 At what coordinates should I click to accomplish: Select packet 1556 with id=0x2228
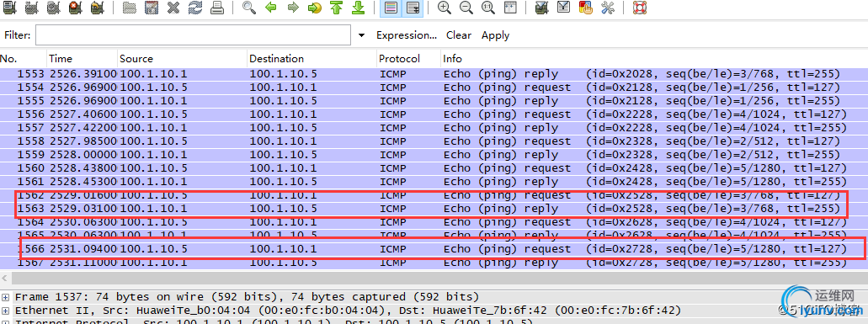tap(434, 114)
